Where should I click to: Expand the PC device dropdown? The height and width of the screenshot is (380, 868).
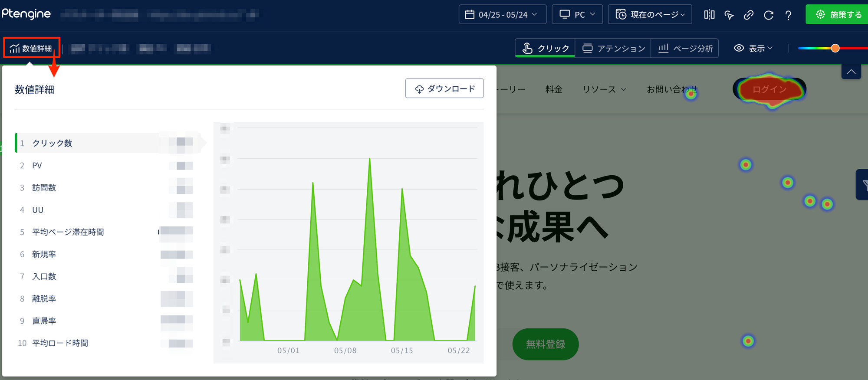coord(577,15)
